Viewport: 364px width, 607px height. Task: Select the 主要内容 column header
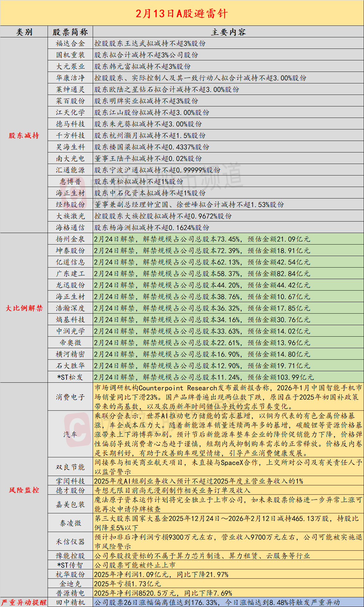coord(228,32)
